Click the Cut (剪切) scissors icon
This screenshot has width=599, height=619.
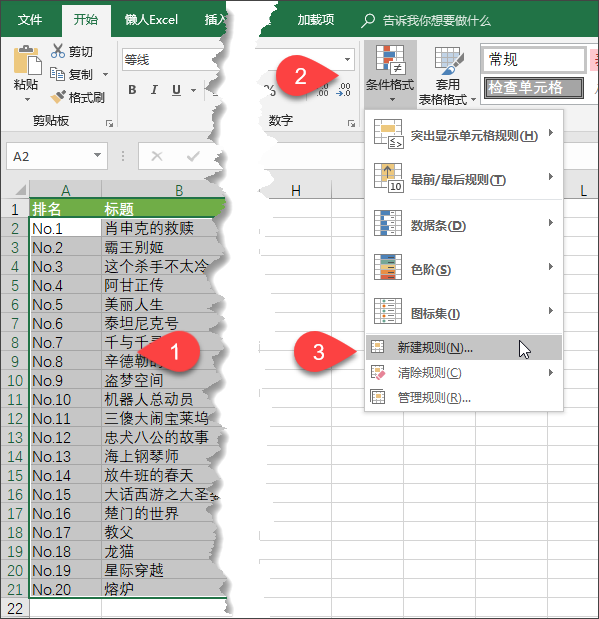pyautogui.click(x=58, y=51)
